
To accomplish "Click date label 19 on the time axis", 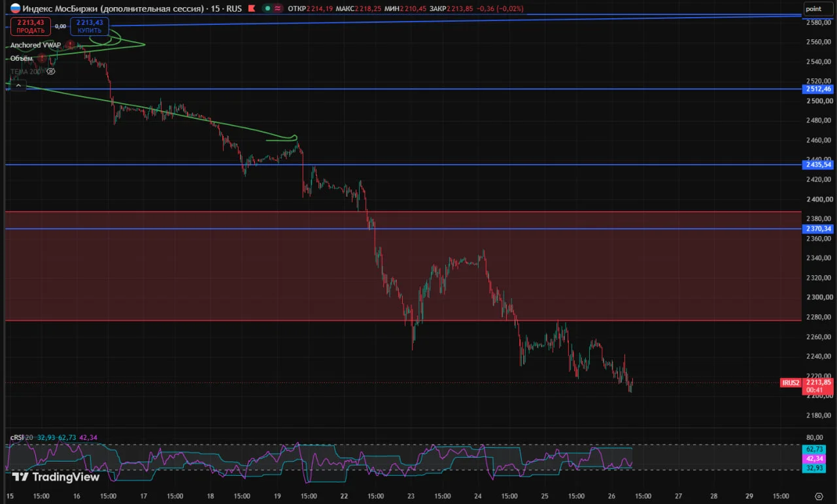I will click(277, 496).
